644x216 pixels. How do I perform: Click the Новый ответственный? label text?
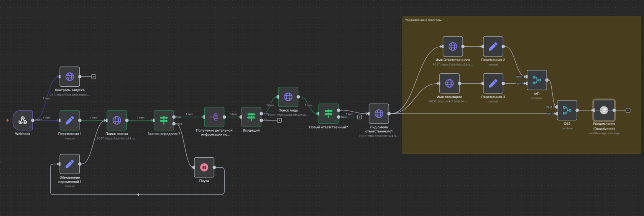pyautogui.click(x=329, y=127)
